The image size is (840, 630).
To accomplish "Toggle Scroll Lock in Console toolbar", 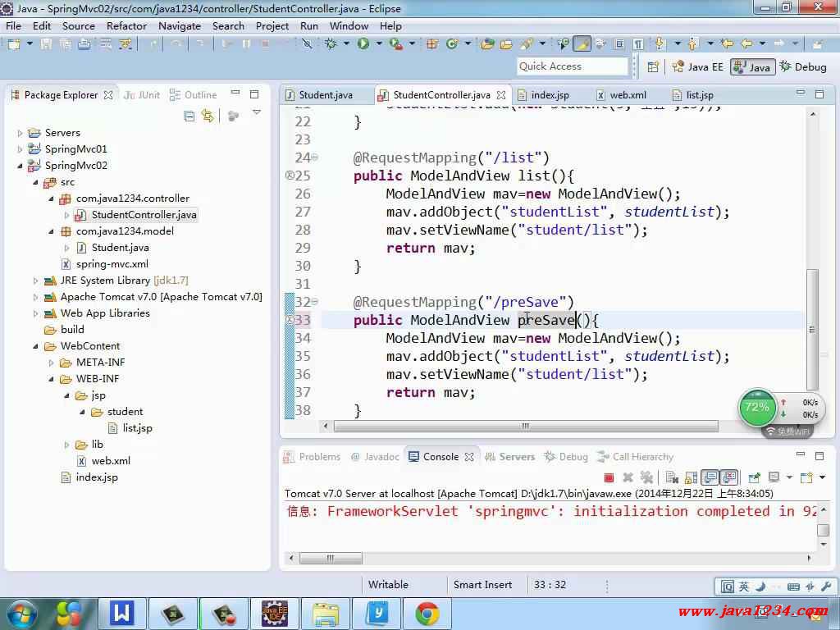I will [x=691, y=477].
